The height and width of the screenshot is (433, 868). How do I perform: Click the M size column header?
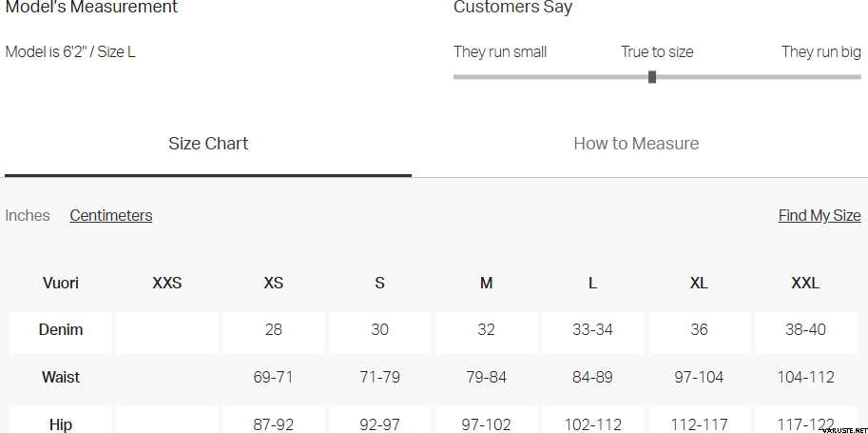coord(486,283)
